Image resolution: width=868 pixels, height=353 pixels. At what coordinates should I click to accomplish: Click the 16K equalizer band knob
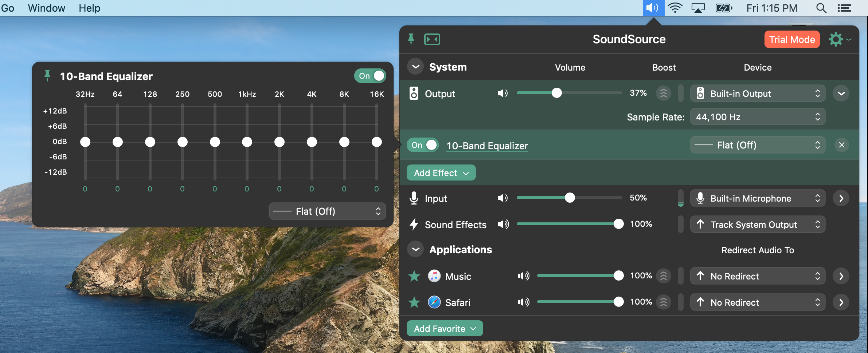click(377, 142)
